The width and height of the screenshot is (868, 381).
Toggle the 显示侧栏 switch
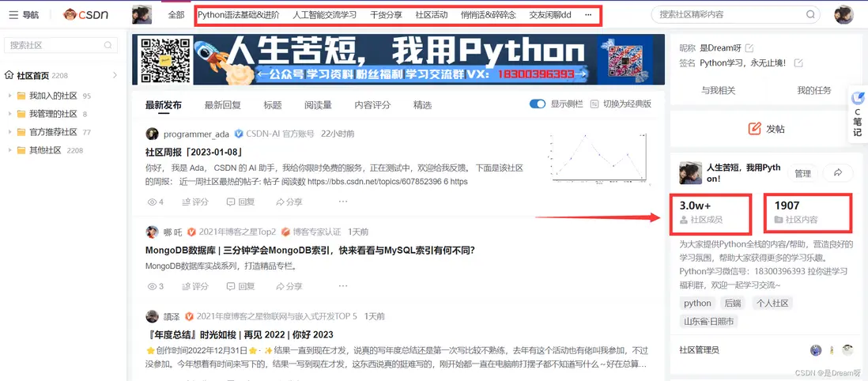coord(538,104)
